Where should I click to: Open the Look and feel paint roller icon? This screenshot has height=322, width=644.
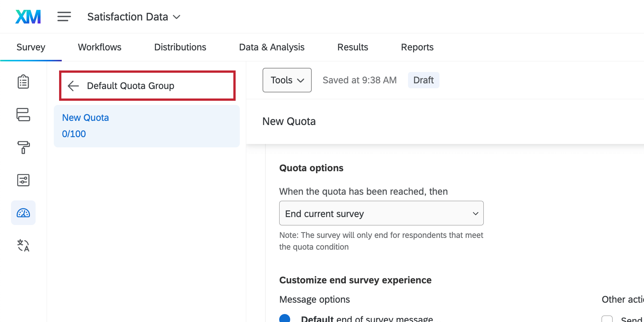[23, 147]
